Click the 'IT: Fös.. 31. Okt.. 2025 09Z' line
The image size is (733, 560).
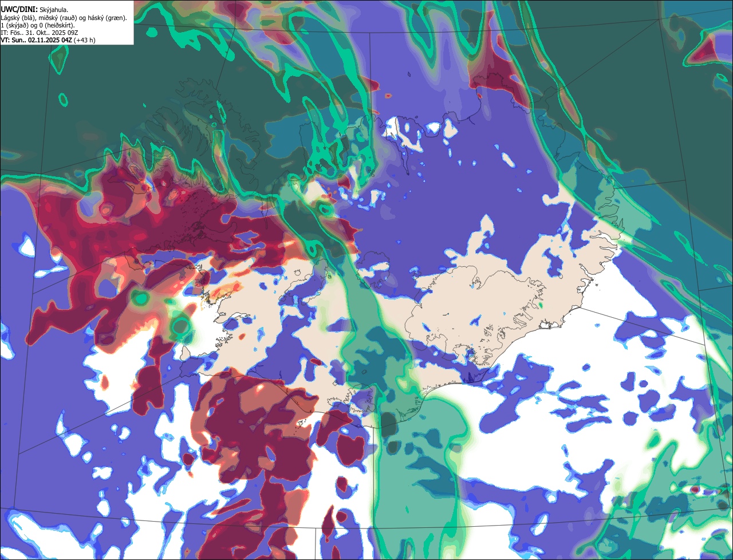pyautogui.click(x=39, y=33)
